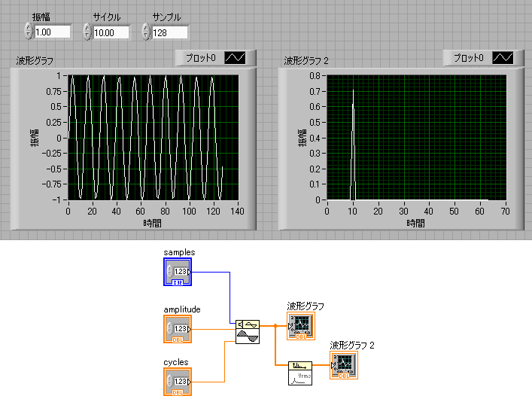Click the 時間 x-axis label under 波形グラフ

153,223
